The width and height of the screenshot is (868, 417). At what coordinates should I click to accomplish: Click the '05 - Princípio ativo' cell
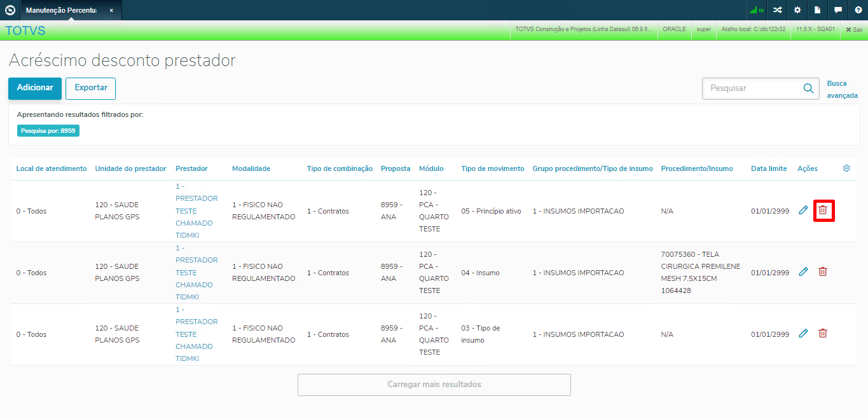491,211
